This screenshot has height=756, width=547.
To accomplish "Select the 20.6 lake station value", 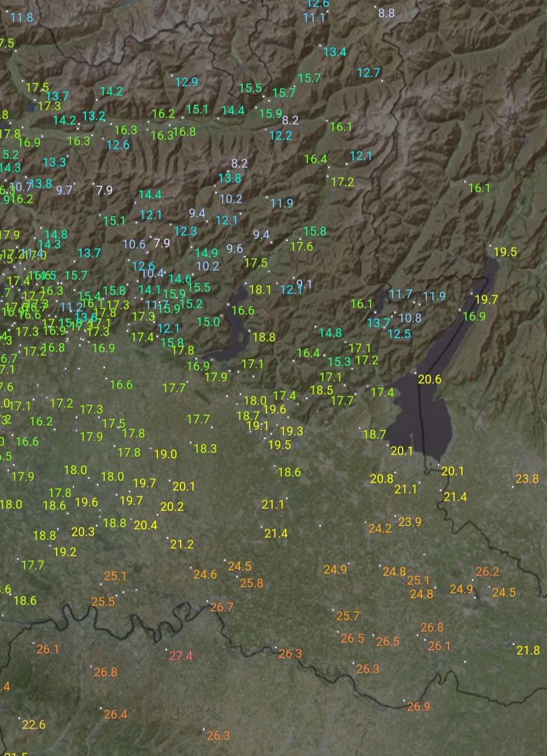I will pyautogui.click(x=430, y=379).
